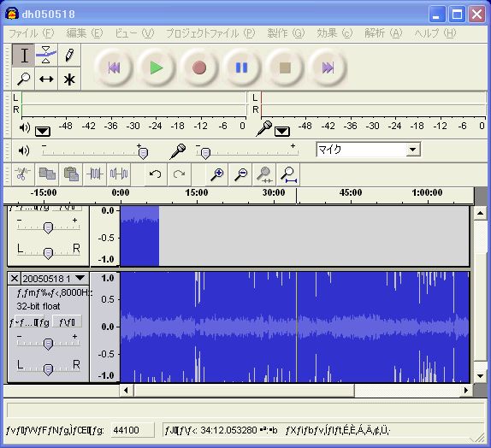This screenshot has width=491, height=448.
Task: Open the 製作 (G) menu
Action: click(286, 32)
